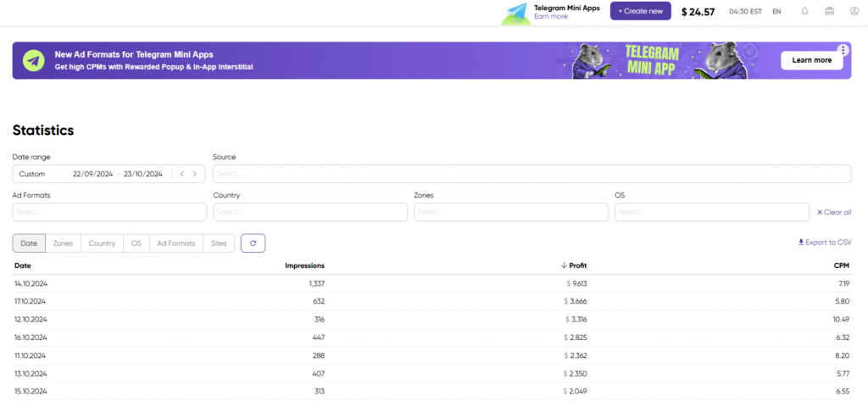Open the notifications bell
Viewport: 868px width, 402px height.
click(x=804, y=12)
